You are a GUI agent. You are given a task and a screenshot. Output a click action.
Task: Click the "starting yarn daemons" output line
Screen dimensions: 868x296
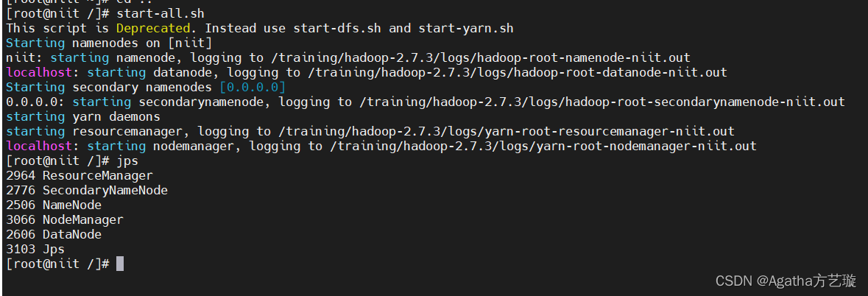(x=82, y=116)
